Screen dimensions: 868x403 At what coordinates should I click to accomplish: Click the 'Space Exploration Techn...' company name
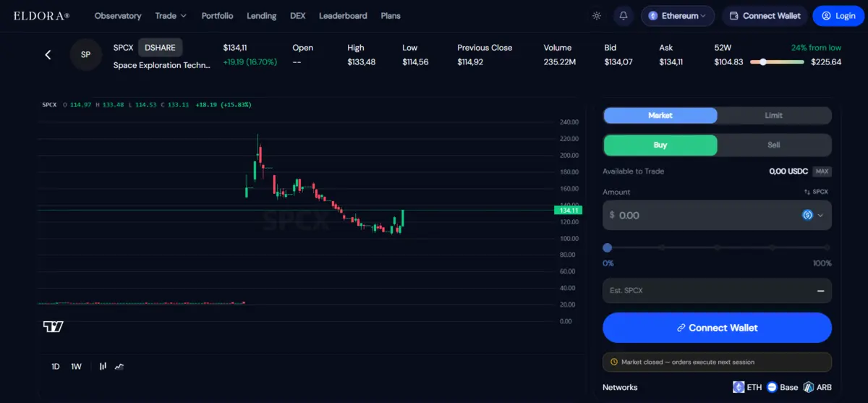pyautogui.click(x=162, y=65)
